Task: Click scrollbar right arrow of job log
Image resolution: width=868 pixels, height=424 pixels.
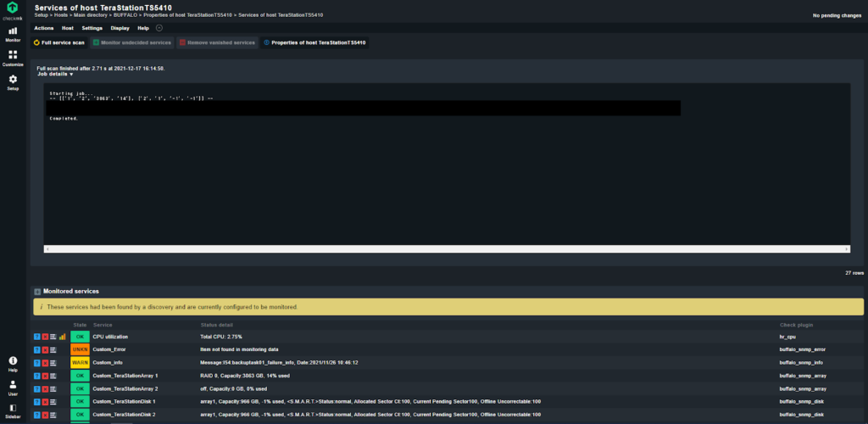Action: pos(847,249)
